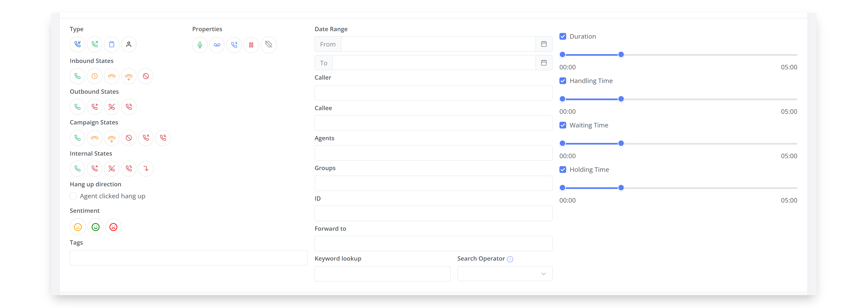Click the Waiting Time slider right handle
868x308 pixels.
pyautogui.click(x=621, y=143)
